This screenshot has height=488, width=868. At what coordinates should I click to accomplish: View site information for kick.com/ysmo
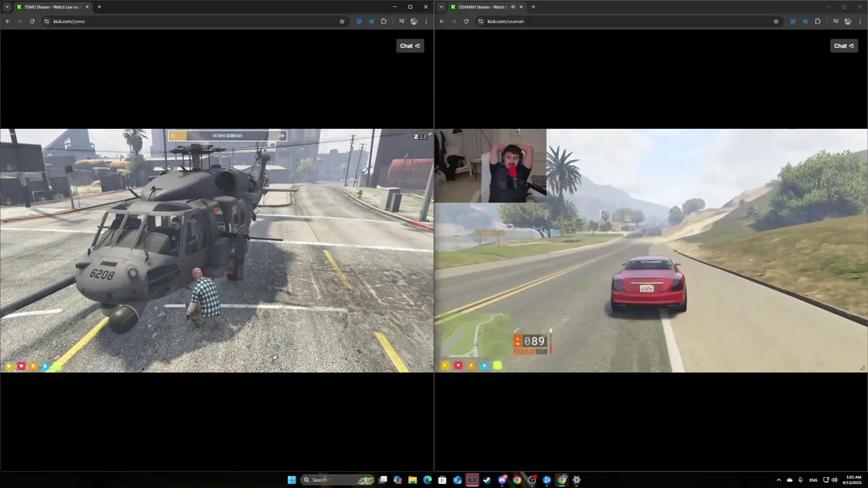point(47,21)
